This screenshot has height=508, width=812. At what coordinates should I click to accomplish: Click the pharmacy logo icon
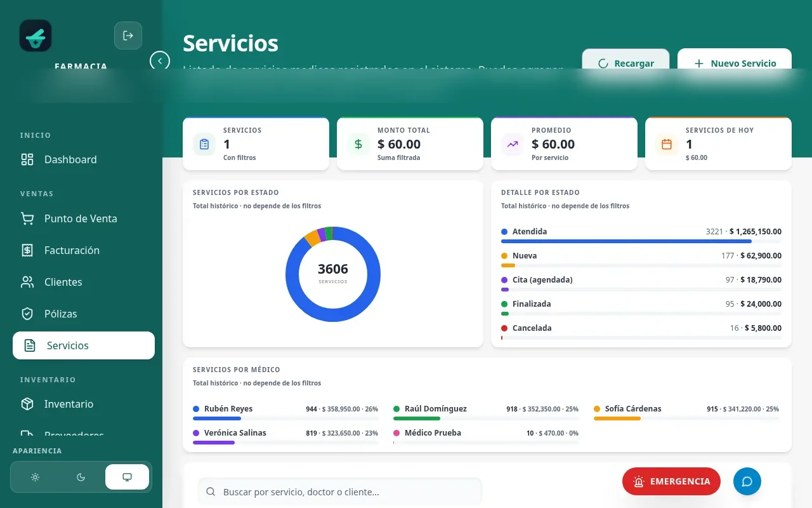[x=36, y=36]
